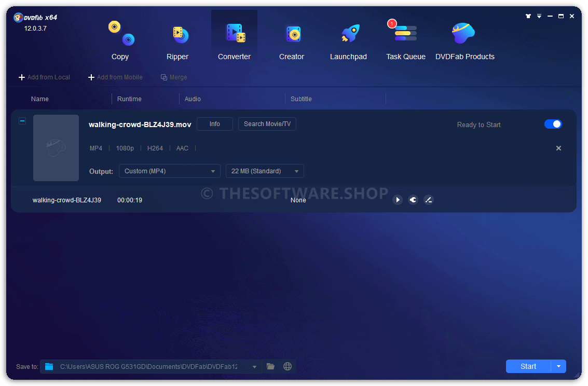This screenshot has height=386, width=588.
Task: Click the Name column header
Action: click(40, 99)
